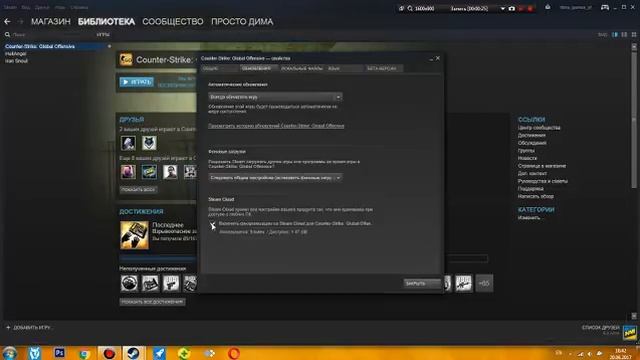Open the green arrow app in taskbar
The height and width of the screenshot is (360, 640).
[184, 353]
